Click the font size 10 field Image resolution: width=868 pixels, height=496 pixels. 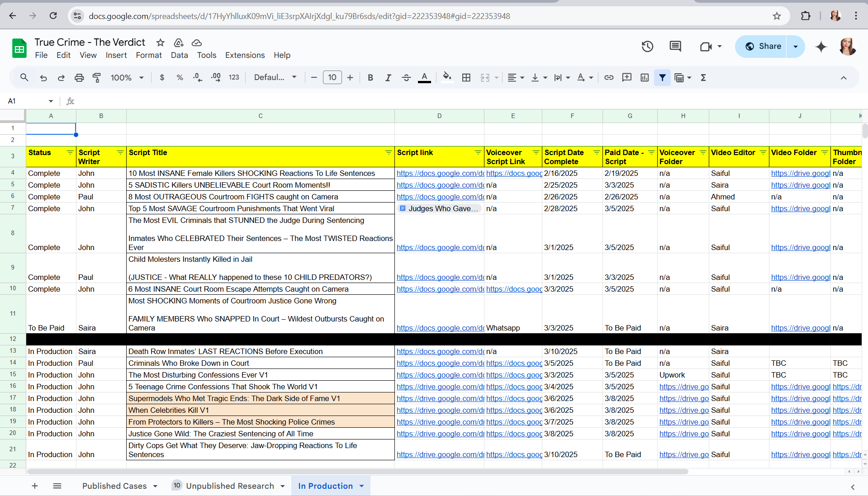click(x=332, y=77)
